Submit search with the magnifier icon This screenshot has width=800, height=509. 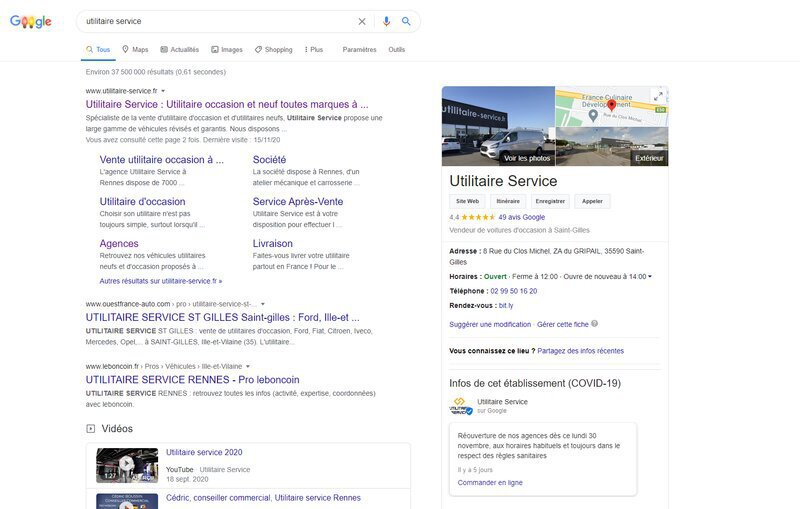tap(406, 21)
